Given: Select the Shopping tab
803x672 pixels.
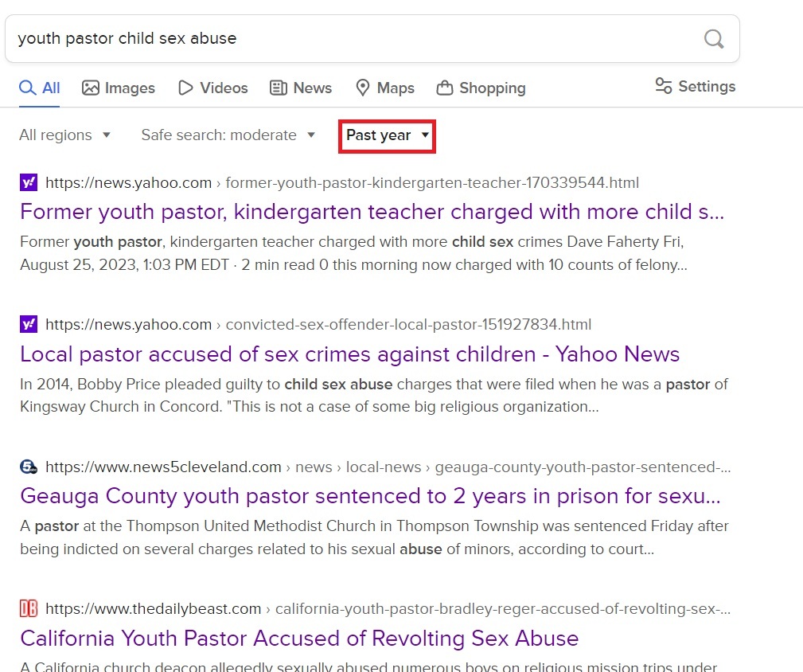Looking at the screenshot, I should (x=481, y=88).
